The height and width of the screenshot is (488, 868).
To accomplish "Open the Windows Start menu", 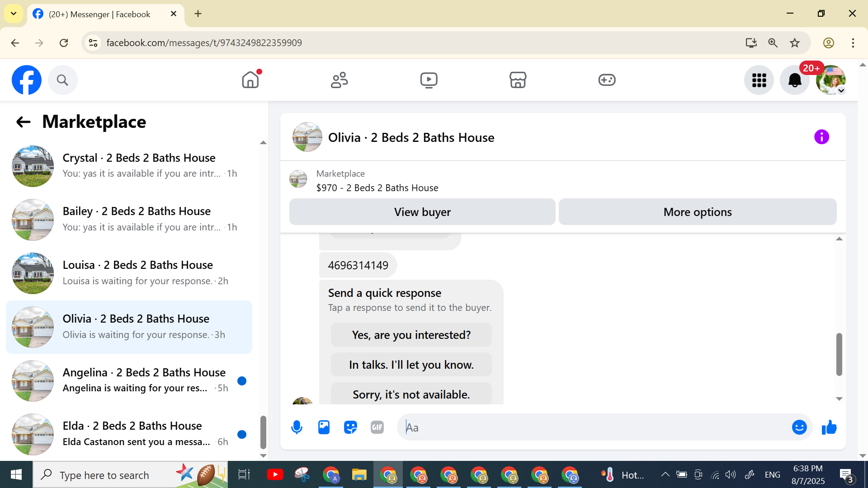I will [16, 475].
